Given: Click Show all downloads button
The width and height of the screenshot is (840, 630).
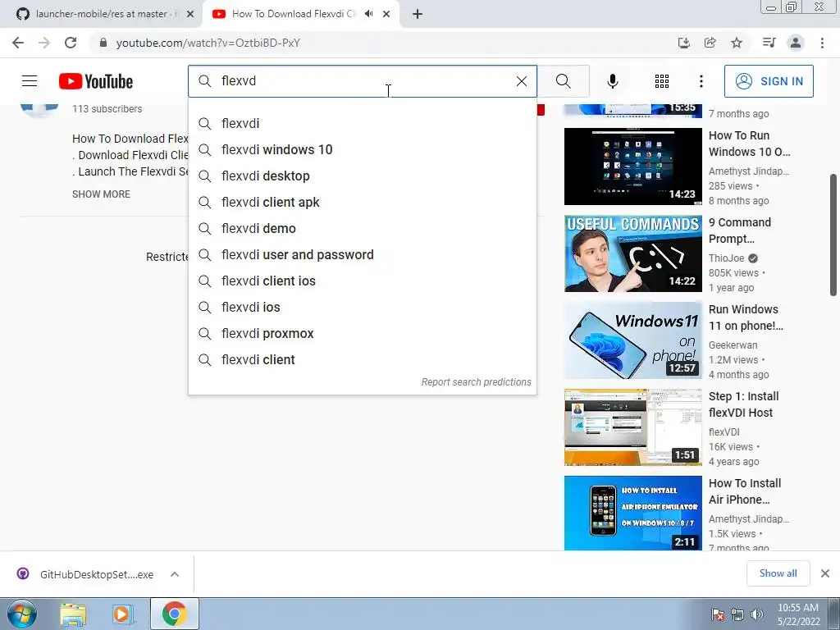Looking at the screenshot, I should point(778,573).
